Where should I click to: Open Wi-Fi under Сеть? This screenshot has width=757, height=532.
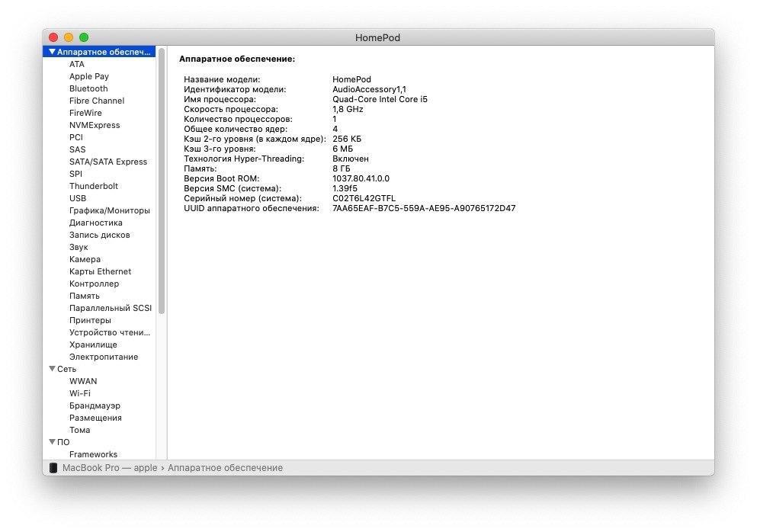click(79, 393)
